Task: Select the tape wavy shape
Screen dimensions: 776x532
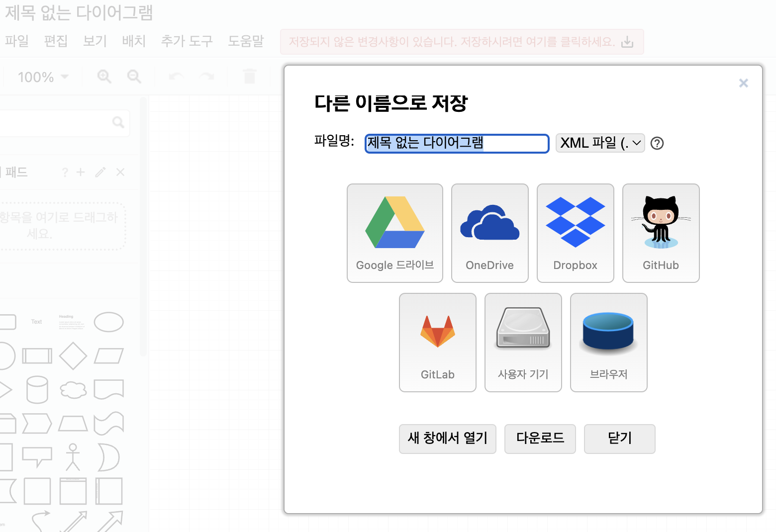Action: tap(109, 424)
